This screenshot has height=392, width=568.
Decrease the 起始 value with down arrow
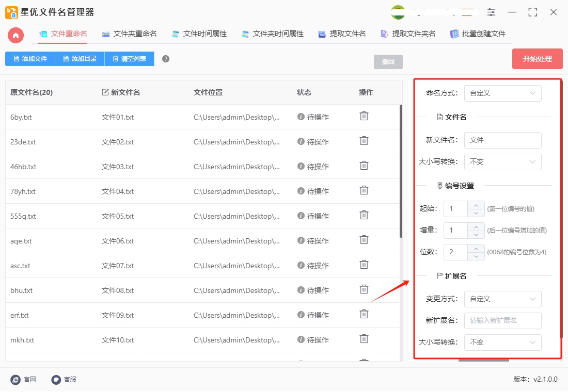coord(476,213)
